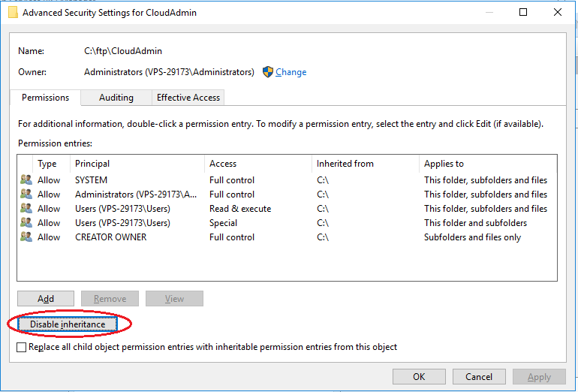578x392 pixels.
Task: Open the Effective Access tab
Action: point(188,98)
